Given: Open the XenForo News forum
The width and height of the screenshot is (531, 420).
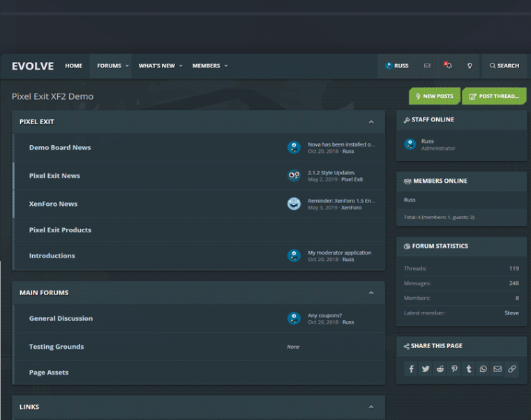Looking at the screenshot, I should 53,204.
